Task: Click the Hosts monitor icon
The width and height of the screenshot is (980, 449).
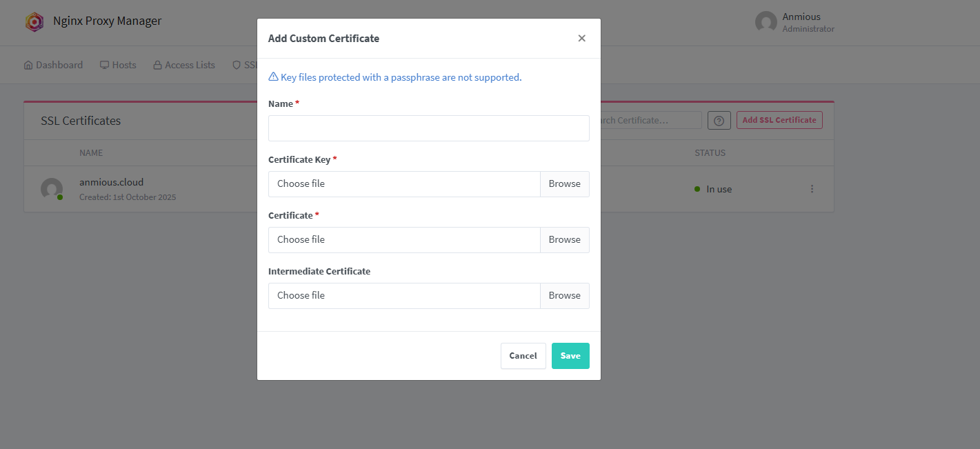Action: 103,64
